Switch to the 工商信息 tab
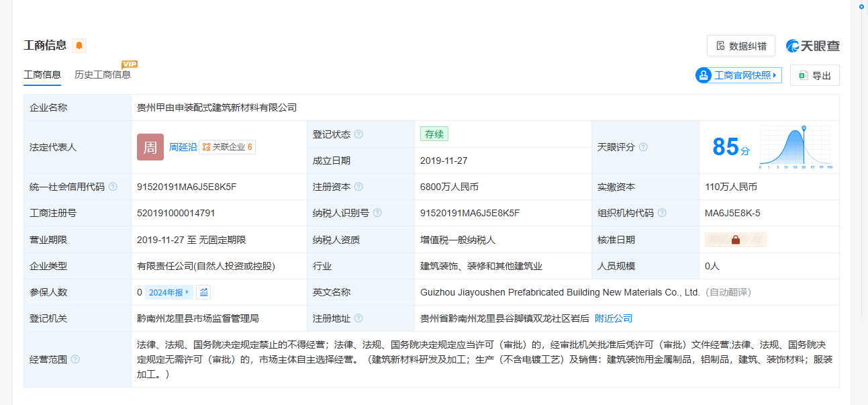868x405 pixels. click(x=42, y=75)
